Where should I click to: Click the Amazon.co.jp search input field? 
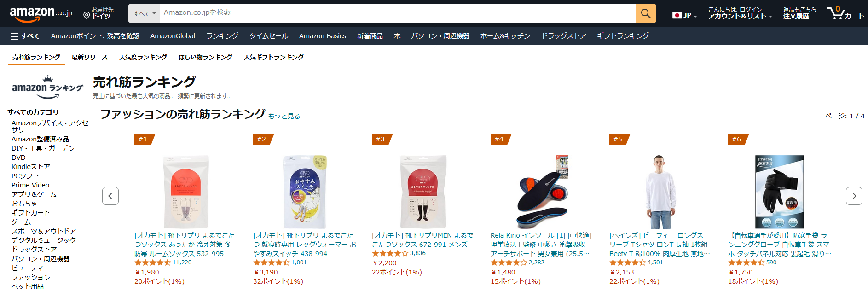pos(398,13)
